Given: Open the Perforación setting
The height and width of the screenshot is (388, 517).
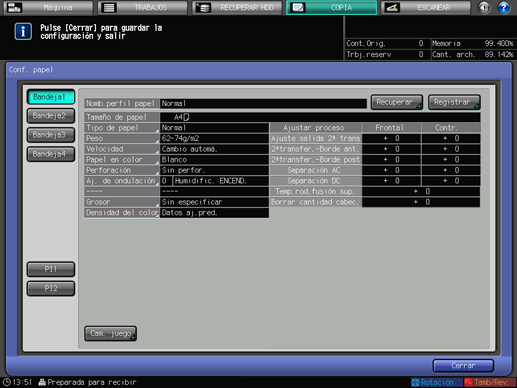Looking at the screenshot, I should pos(122,170).
